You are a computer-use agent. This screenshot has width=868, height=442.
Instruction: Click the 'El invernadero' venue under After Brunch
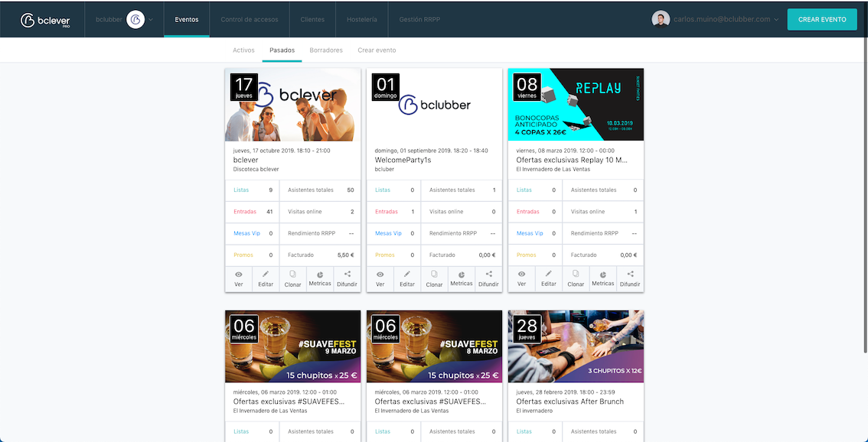coord(535,411)
